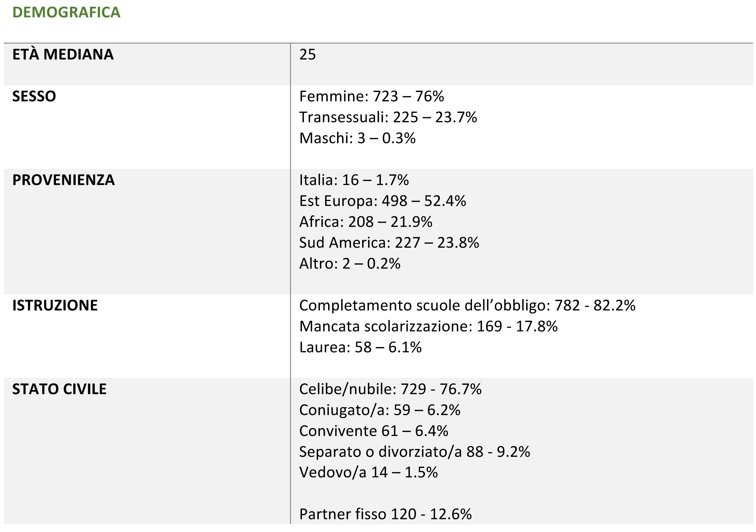This screenshot has height=532, width=756.
Task: Click the PROVENIENZA row label
Action: click(64, 180)
